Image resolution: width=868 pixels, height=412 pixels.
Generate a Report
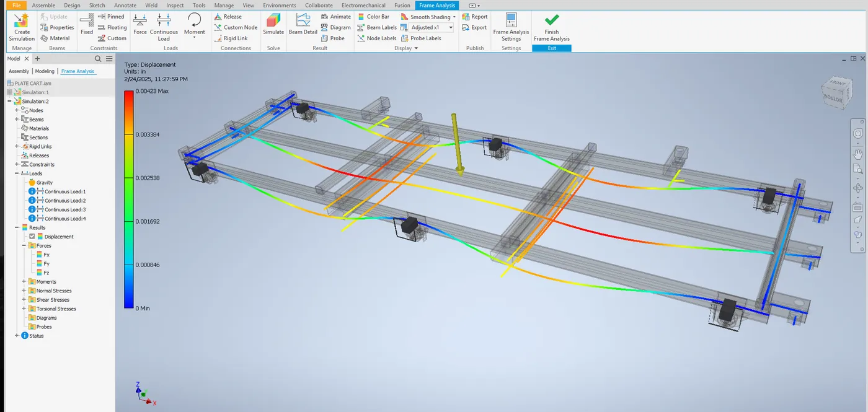[x=475, y=17]
